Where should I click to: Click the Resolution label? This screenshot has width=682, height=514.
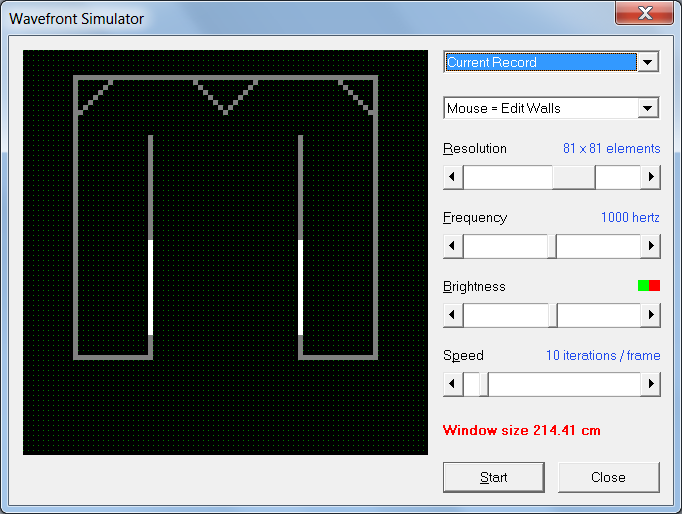pos(475,149)
